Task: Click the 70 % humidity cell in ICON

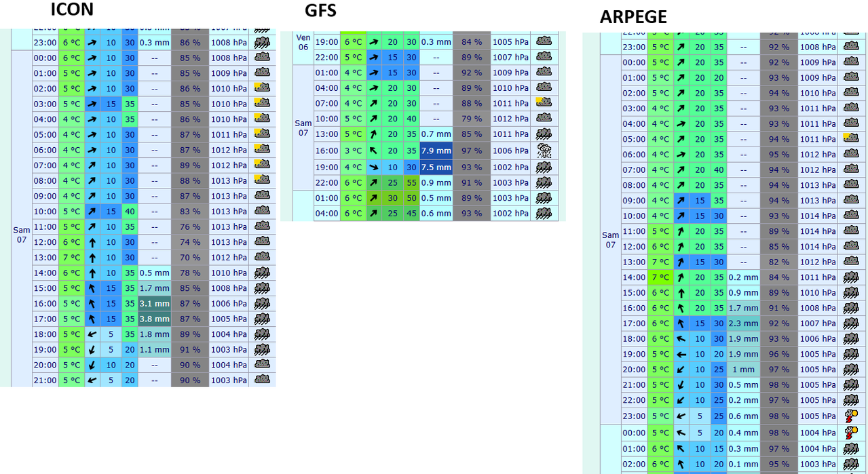Action: [x=190, y=257]
